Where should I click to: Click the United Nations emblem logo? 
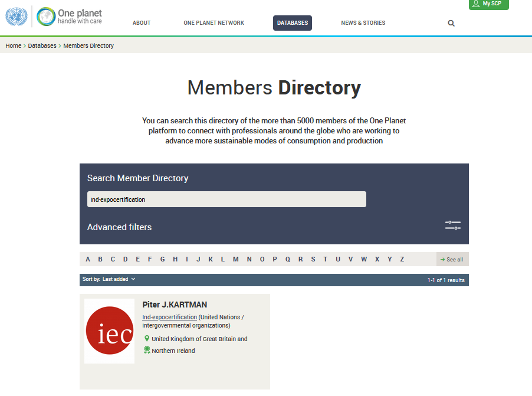click(x=17, y=17)
